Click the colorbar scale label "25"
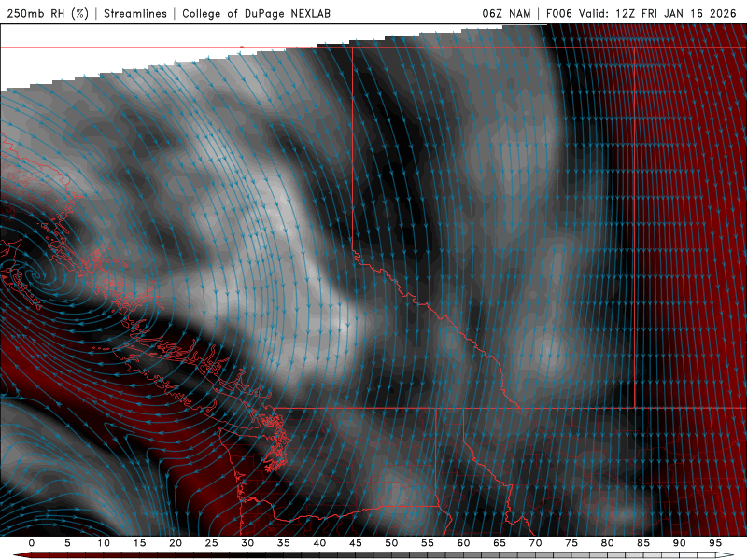This screenshot has height=560, width=747. (x=212, y=543)
